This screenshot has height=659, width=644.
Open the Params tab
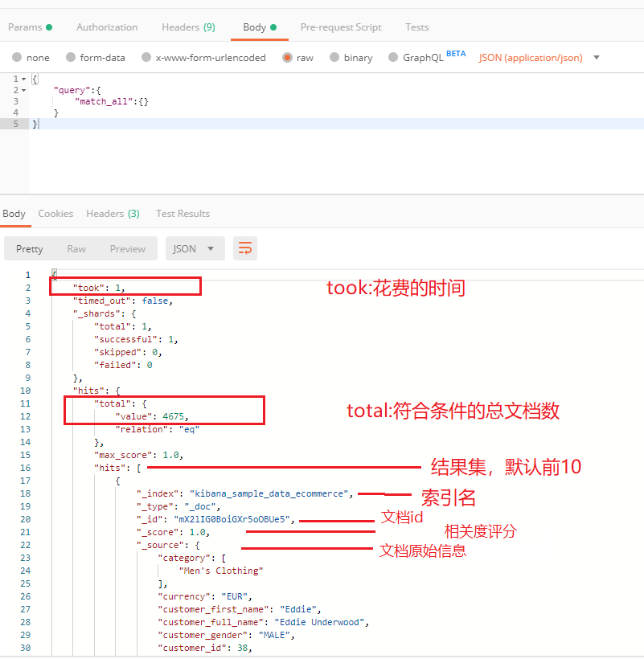30,27
